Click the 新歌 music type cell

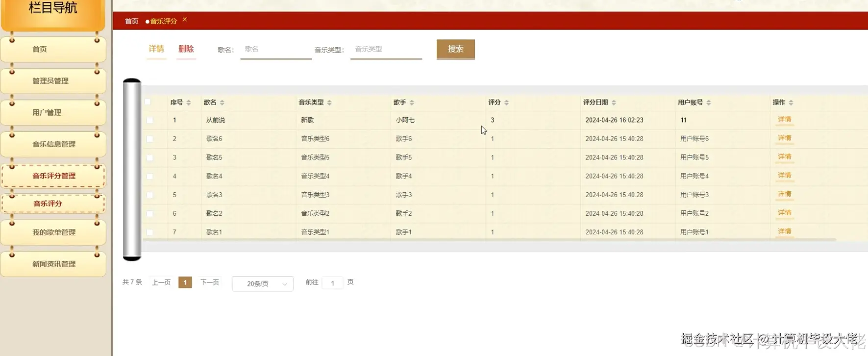click(307, 120)
